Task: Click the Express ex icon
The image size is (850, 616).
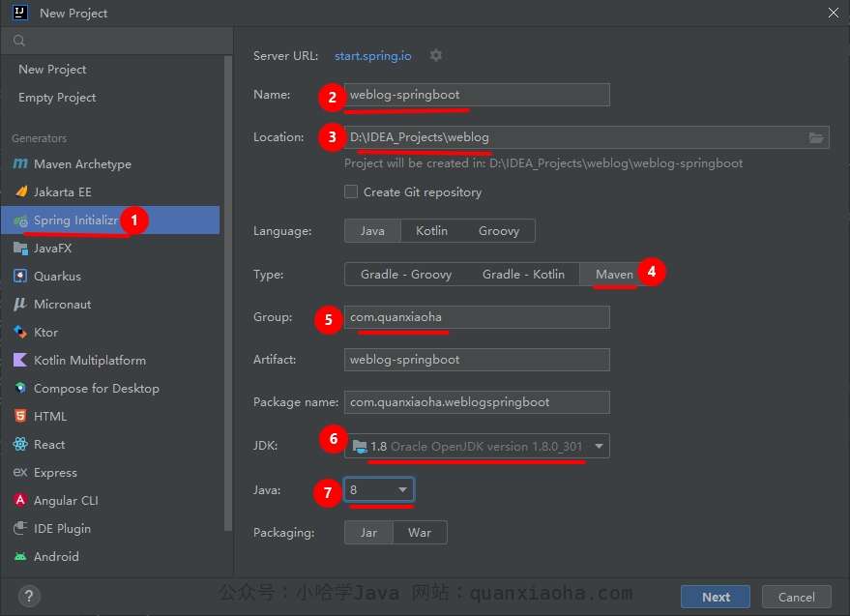Action: (20, 472)
